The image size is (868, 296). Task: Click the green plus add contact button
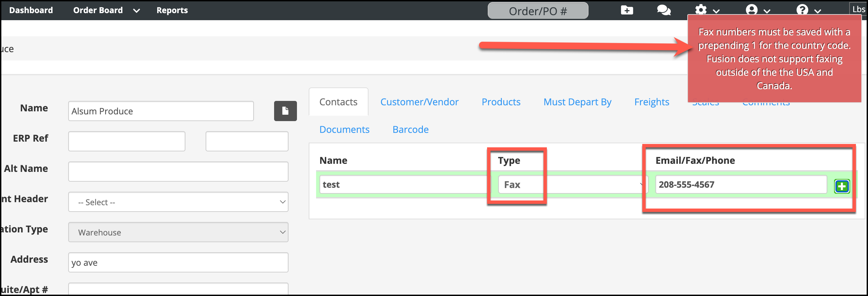pos(841,186)
